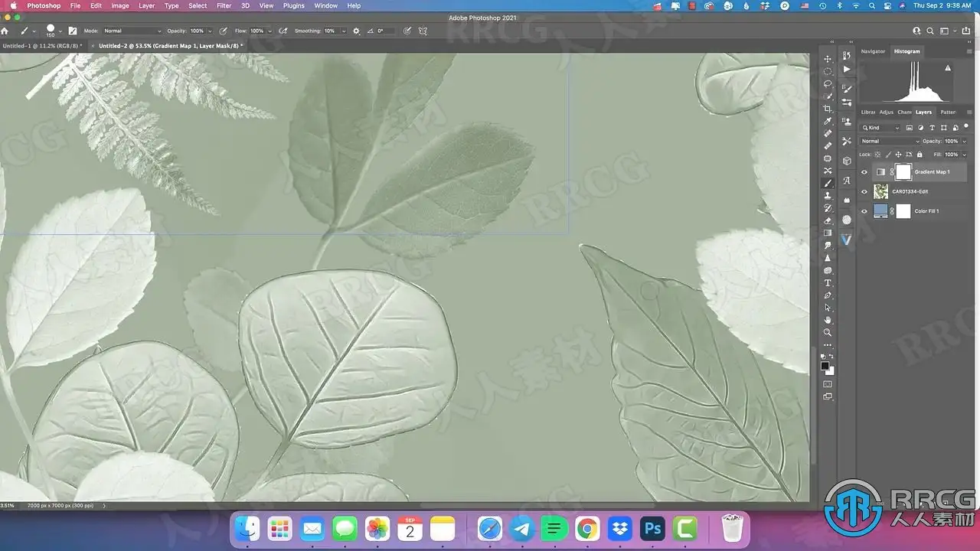Hide the CAR01334-Edit layer
Viewport: 980px width, 551px height.
864,191
